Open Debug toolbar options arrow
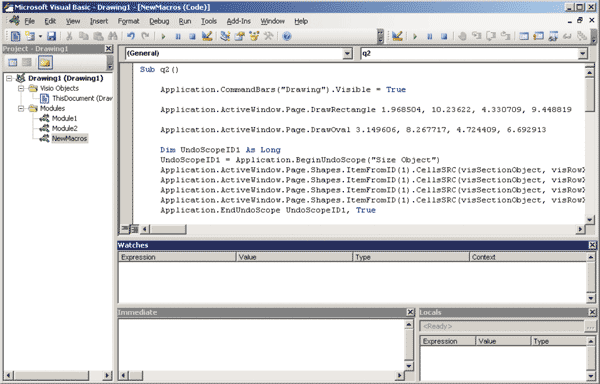The width and height of the screenshot is (600, 384). [x=594, y=37]
